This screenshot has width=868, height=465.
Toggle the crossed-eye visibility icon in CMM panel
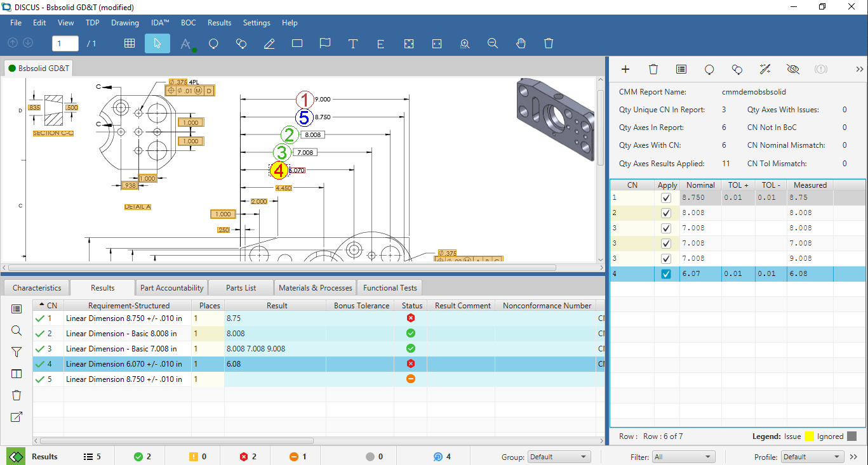pos(792,69)
